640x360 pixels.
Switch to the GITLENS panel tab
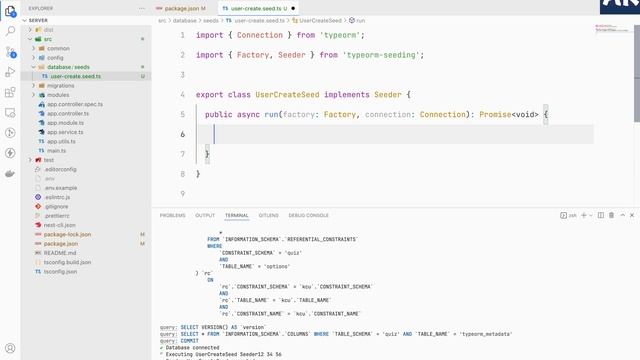(x=269, y=215)
